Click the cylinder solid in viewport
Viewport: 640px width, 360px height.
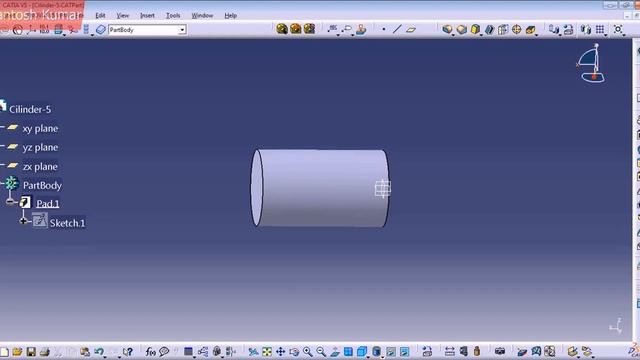coord(320,188)
